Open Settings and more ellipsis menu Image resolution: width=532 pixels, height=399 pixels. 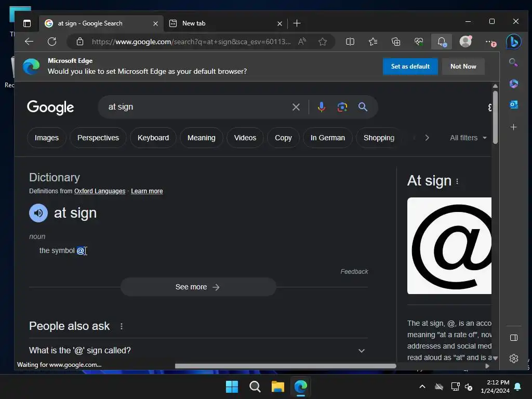(x=490, y=42)
